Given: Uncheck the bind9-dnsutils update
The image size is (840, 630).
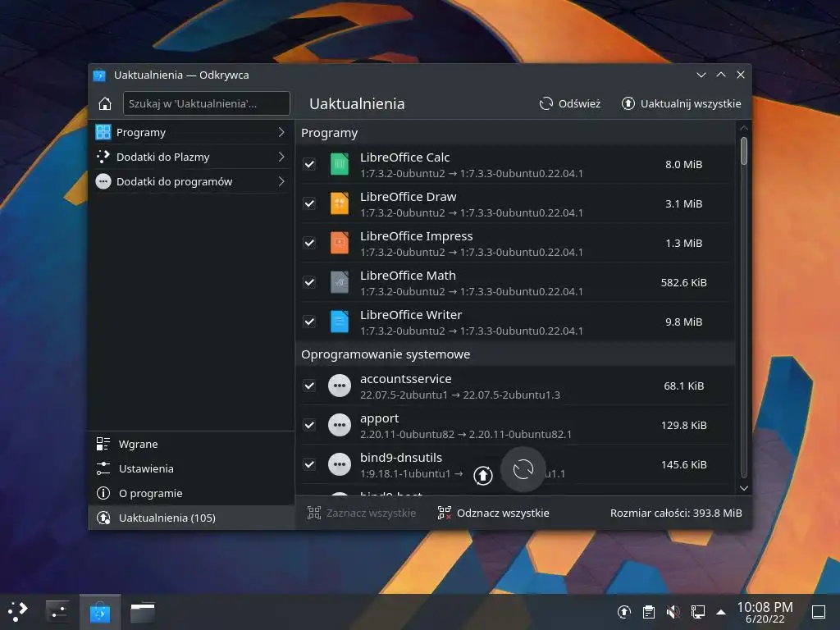Looking at the screenshot, I should (309, 464).
